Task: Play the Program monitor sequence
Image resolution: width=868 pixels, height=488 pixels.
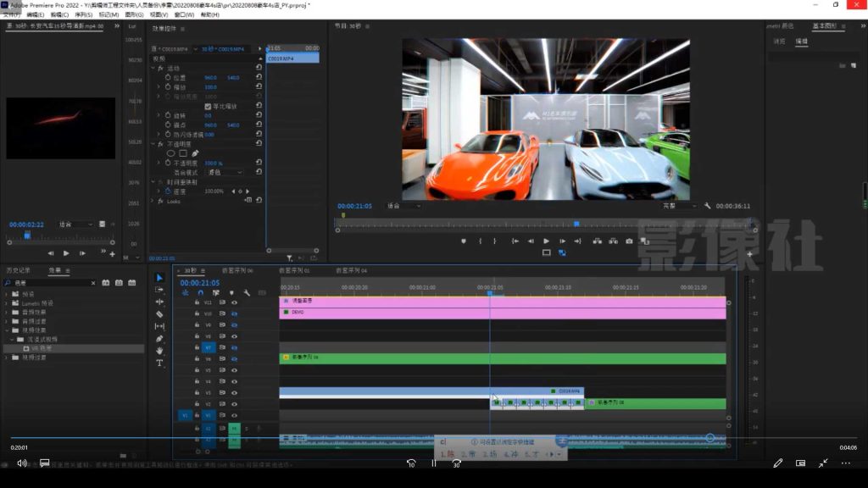Action: click(x=547, y=241)
